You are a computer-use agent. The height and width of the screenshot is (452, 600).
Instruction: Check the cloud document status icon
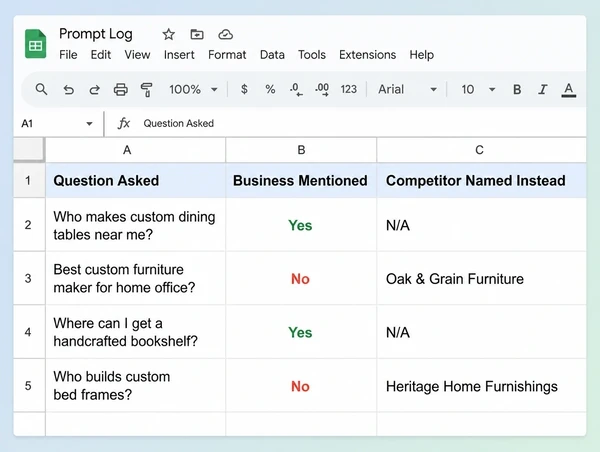(225, 34)
